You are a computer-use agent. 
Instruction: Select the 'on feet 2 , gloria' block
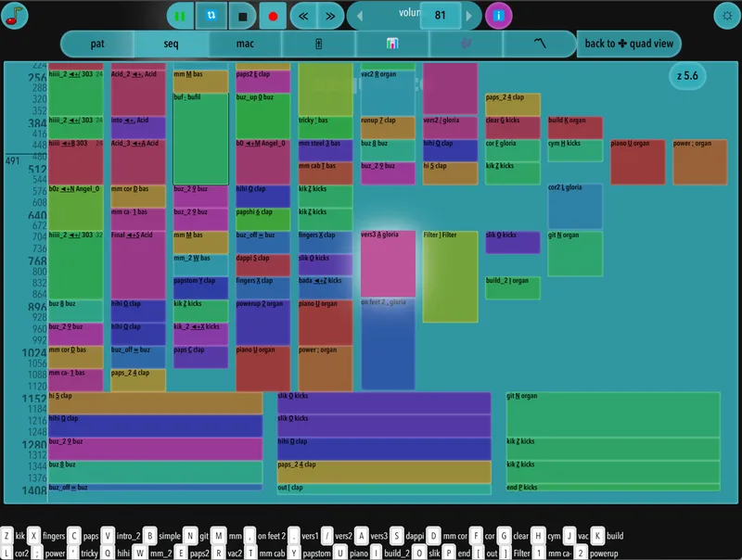click(x=388, y=344)
